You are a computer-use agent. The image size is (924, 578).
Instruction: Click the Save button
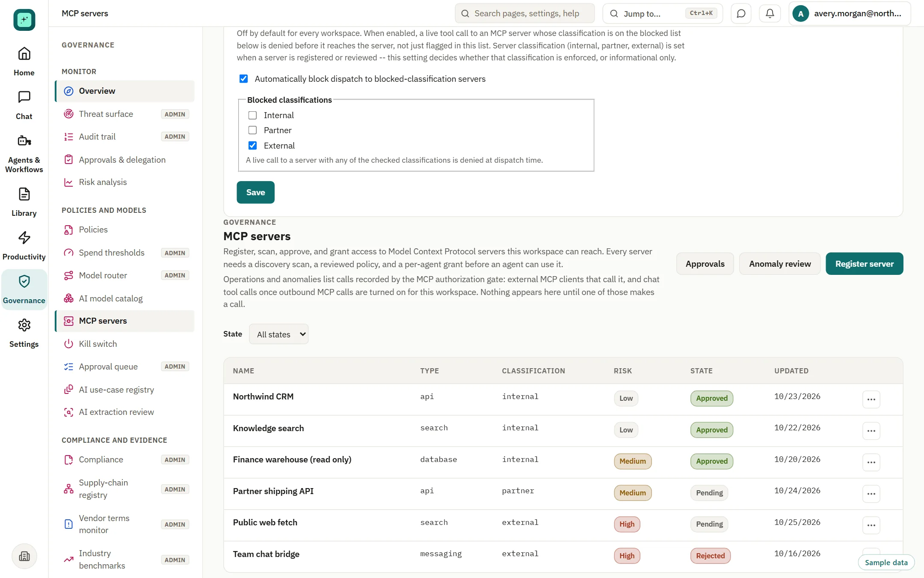point(255,192)
